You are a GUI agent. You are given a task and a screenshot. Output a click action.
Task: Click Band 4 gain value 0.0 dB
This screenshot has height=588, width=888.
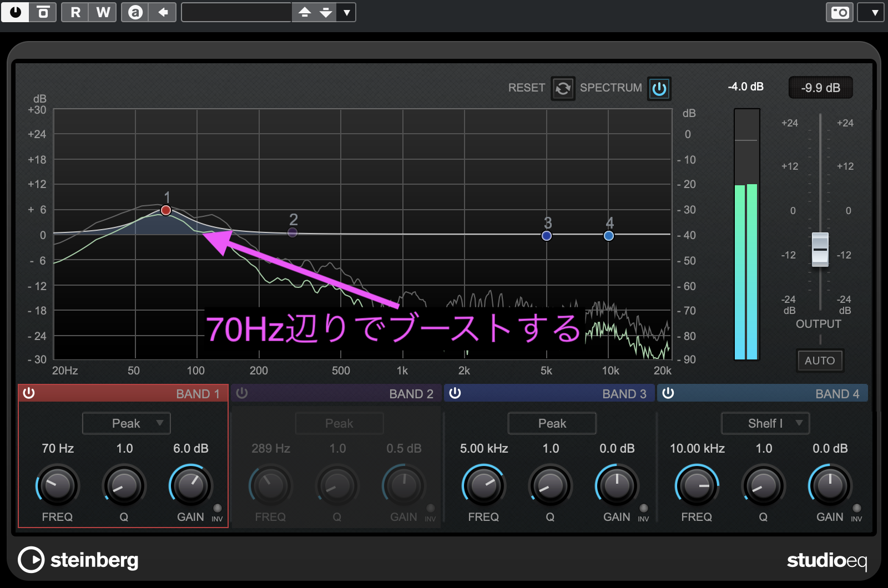(830, 448)
